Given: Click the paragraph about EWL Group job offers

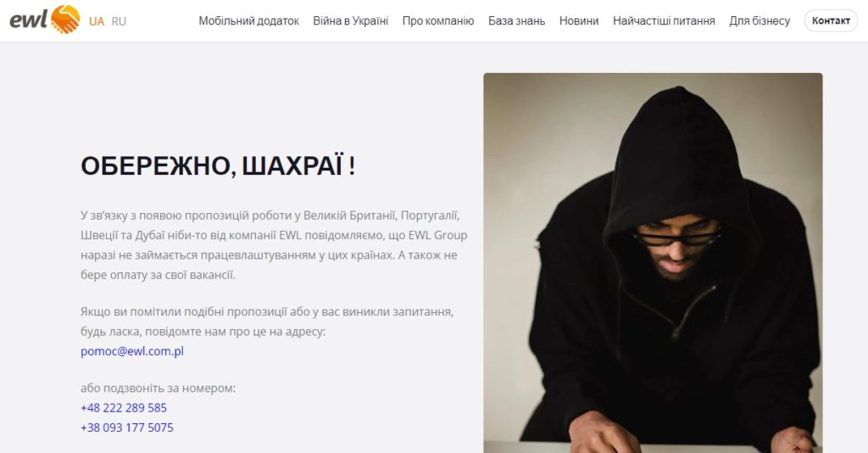Looking at the screenshot, I should (x=274, y=245).
